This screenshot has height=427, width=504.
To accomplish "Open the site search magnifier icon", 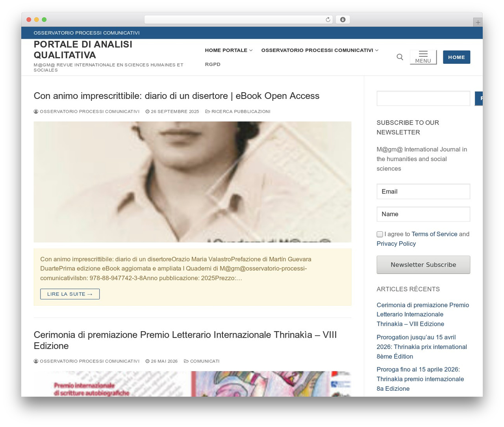I will [400, 57].
